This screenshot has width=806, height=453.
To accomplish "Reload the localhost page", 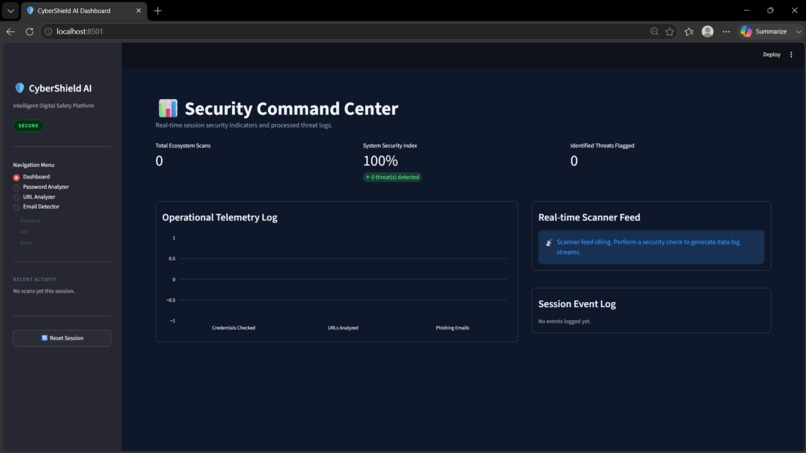I will pos(29,31).
